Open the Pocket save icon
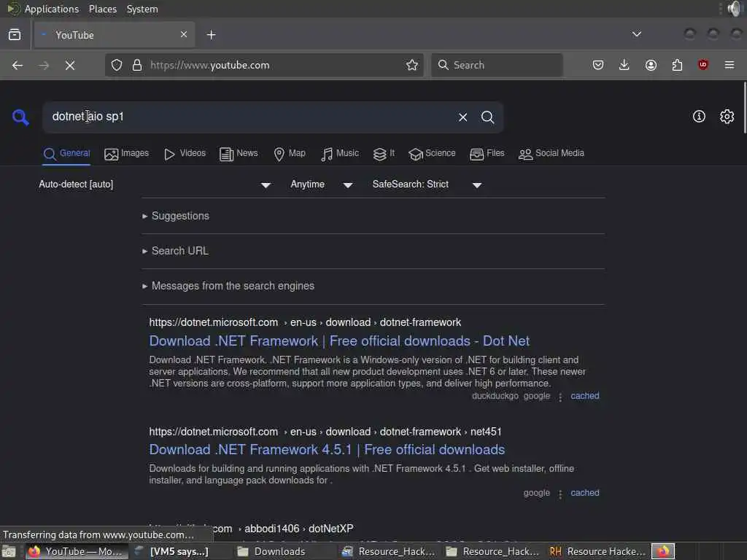 click(598, 65)
